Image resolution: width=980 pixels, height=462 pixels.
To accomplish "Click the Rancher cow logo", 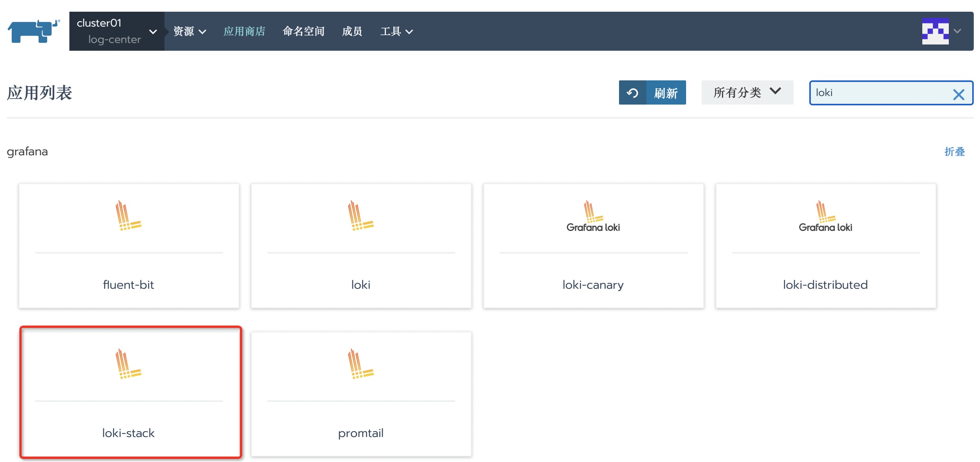I will click(34, 31).
